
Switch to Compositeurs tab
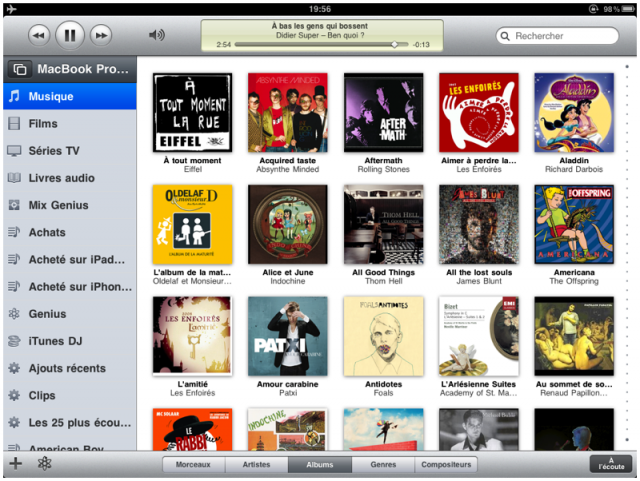coord(446,465)
